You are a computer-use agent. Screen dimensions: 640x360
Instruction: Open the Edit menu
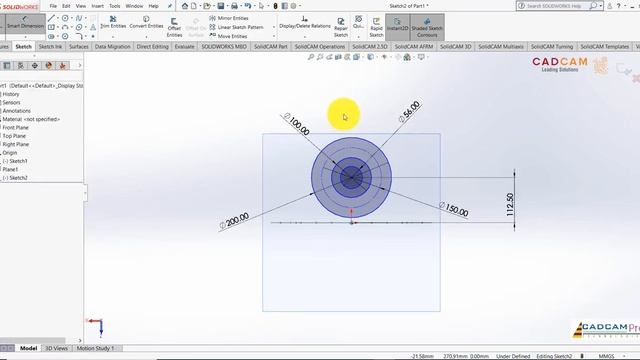(x=66, y=6)
